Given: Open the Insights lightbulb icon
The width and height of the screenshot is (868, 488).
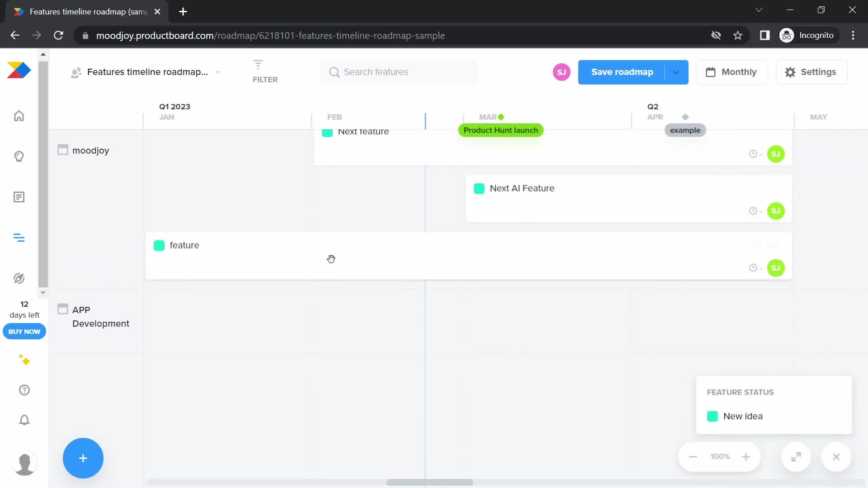Looking at the screenshot, I should click(x=19, y=156).
